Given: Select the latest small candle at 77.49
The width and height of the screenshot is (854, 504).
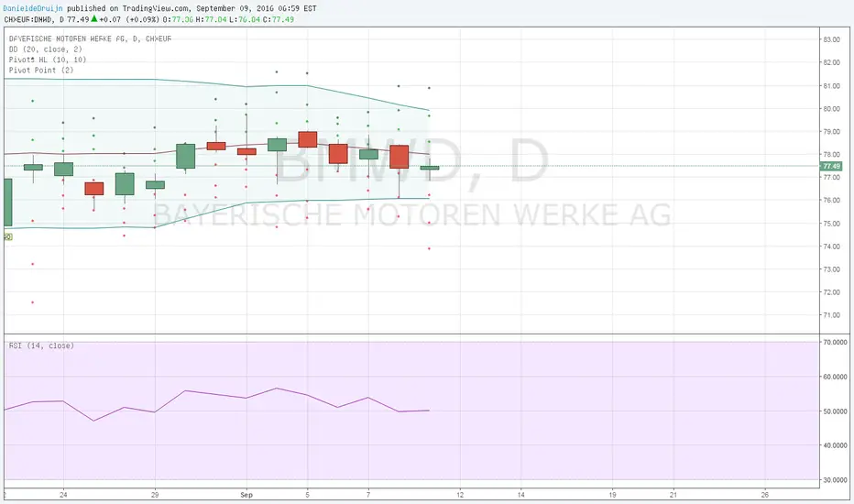Looking at the screenshot, I should tap(430, 168).
